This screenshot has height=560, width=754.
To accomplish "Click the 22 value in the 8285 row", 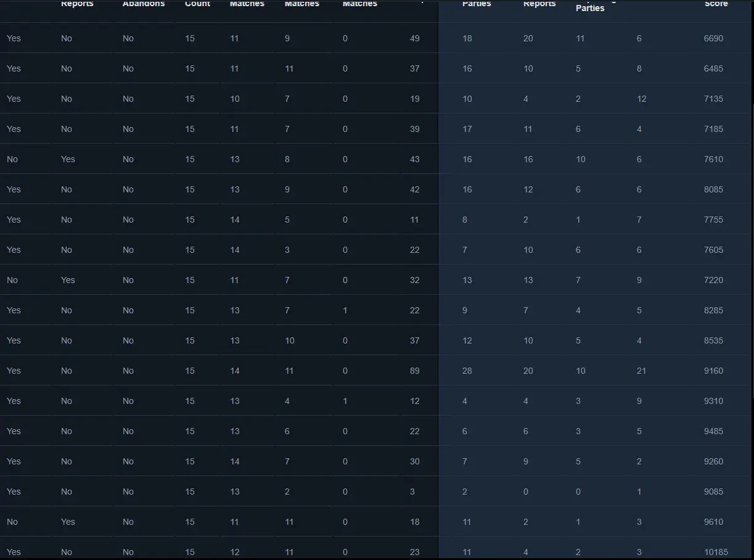I will (x=414, y=310).
